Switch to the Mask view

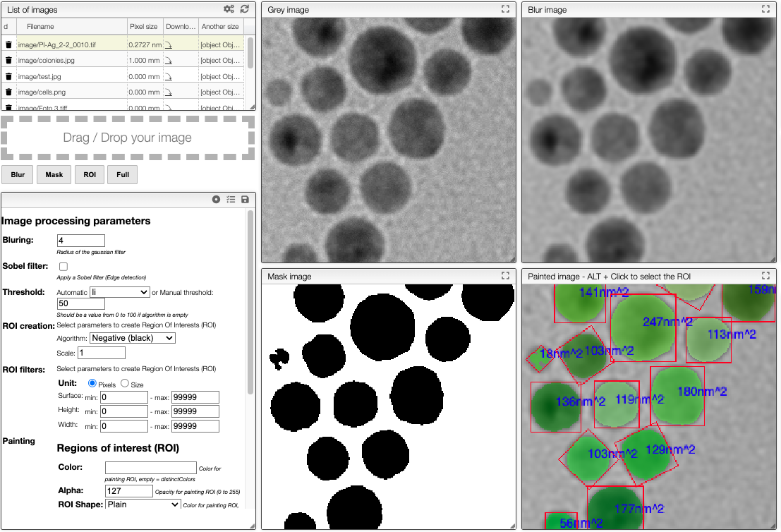54,174
